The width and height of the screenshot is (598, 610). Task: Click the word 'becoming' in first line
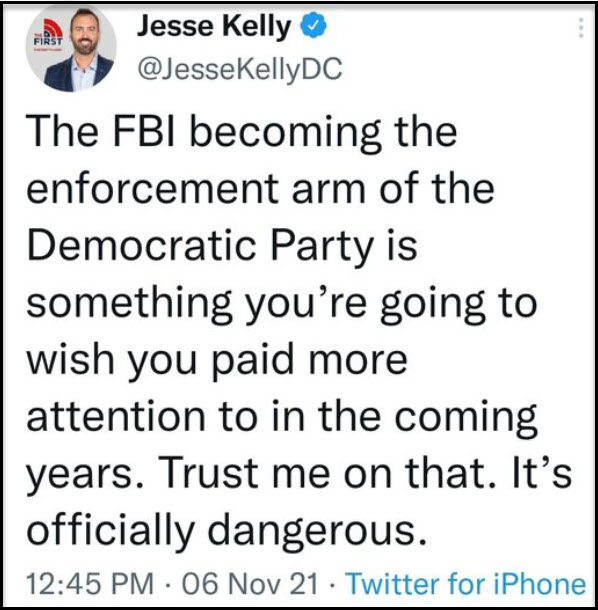[286, 133]
